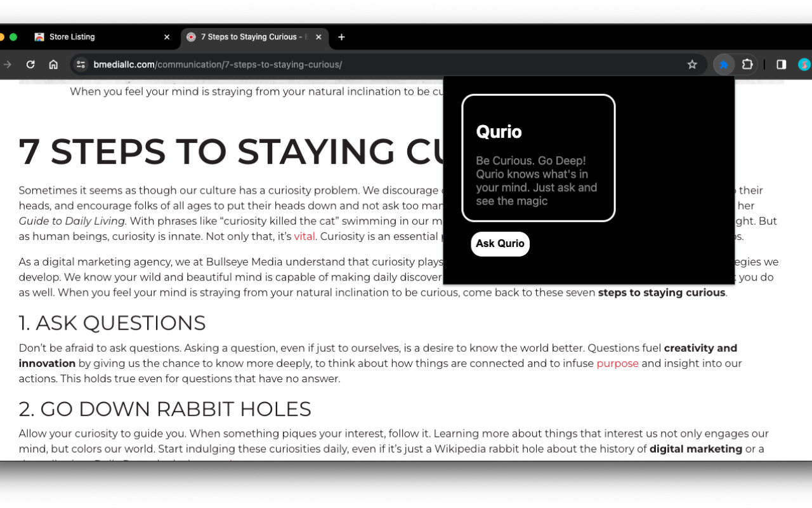Click the italic 'Guide to Daily Living' text
812x508 pixels.
[72, 221]
